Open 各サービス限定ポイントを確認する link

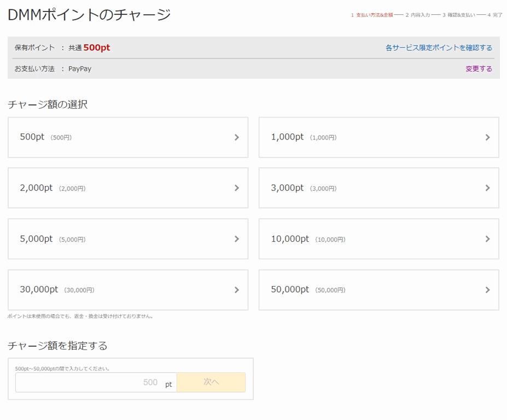pyautogui.click(x=439, y=48)
